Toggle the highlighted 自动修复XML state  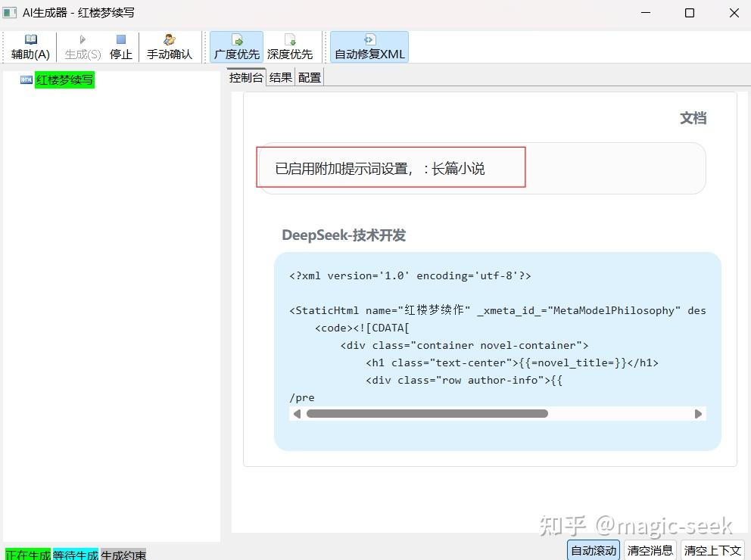[369, 47]
